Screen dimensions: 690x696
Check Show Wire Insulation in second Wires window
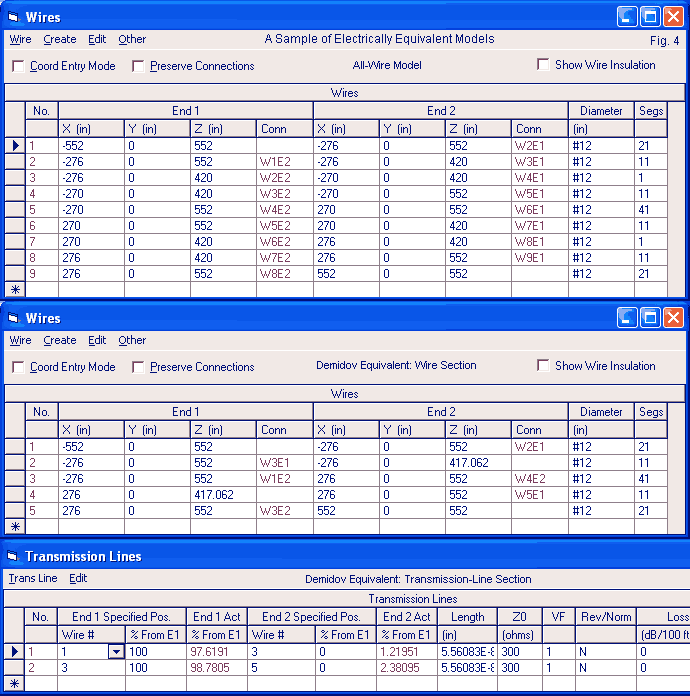pos(543,366)
